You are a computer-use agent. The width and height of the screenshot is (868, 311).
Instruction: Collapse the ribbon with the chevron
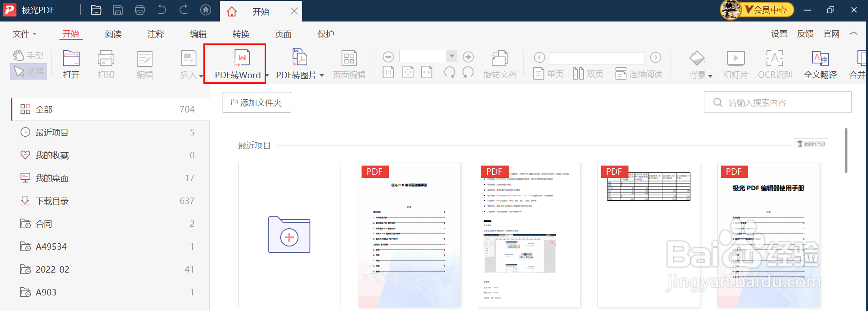853,33
